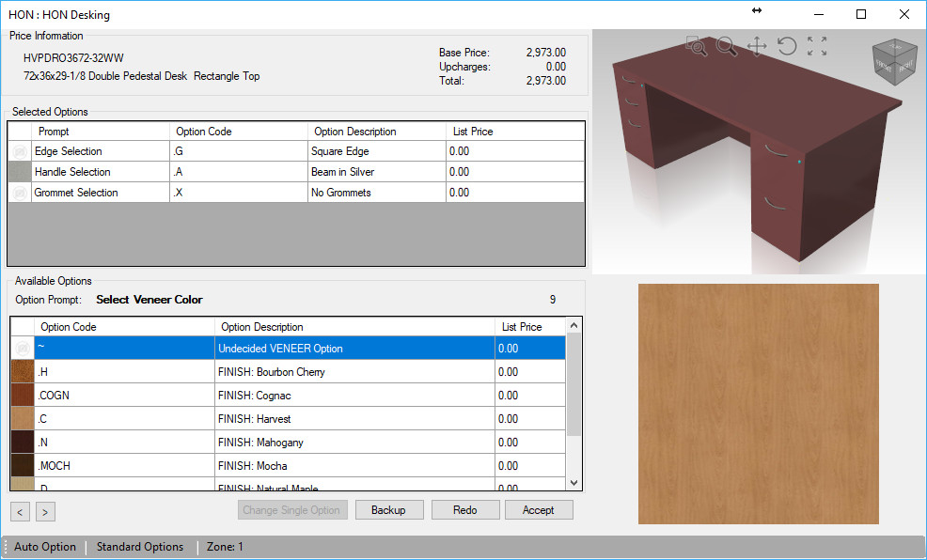
Task: Click the Prompt column header
Action: tap(101, 132)
